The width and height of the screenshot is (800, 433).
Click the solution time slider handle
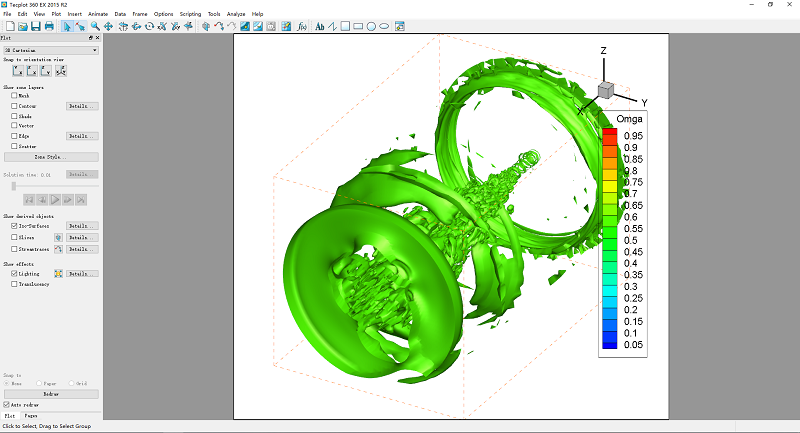[x=13, y=186]
